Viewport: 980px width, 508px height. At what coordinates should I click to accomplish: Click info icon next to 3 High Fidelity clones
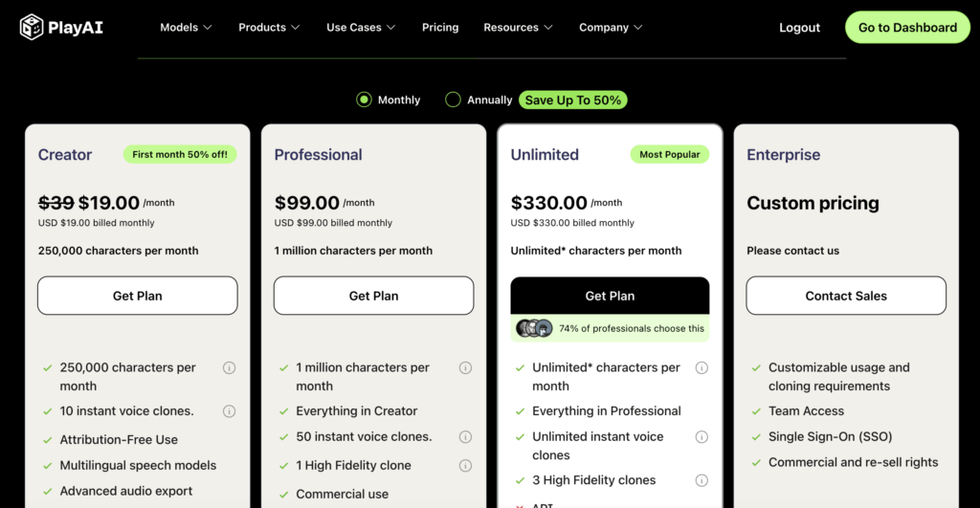point(702,480)
